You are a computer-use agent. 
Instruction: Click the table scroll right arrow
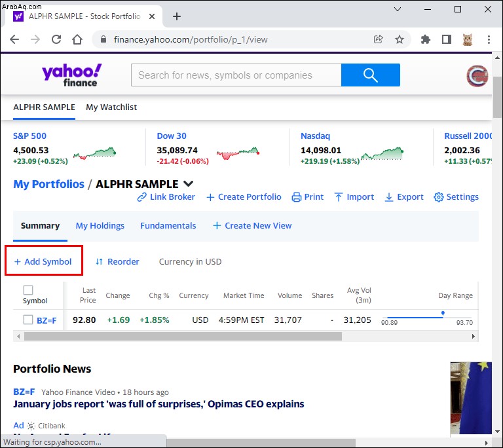473,336
